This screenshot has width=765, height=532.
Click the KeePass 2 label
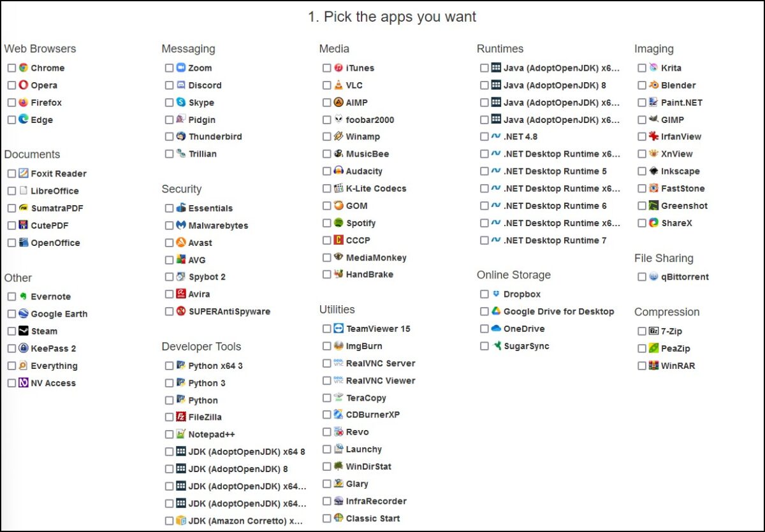click(54, 349)
